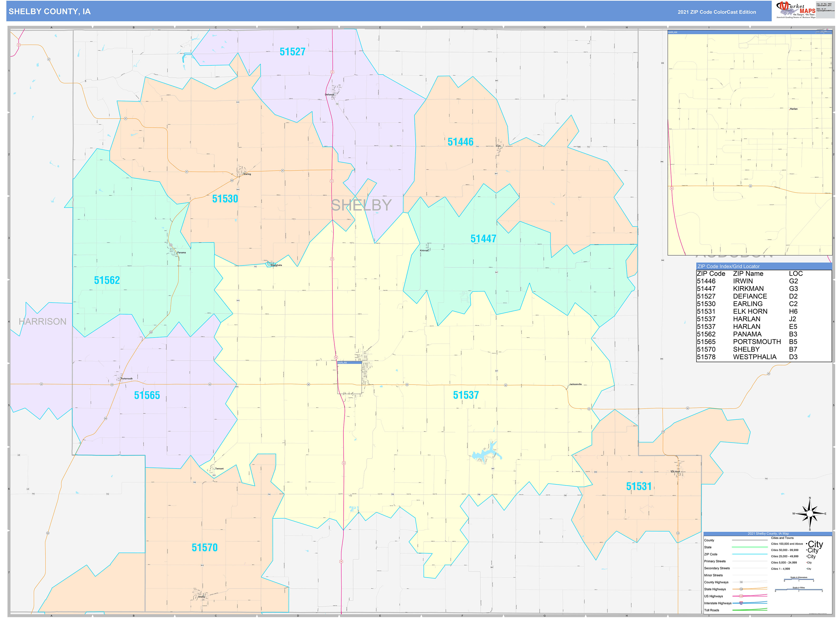Screen dimensions: 840x618
Task: Click the Cities 100,000 and Above city symbol
Action: pyautogui.click(x=815, y=544)
